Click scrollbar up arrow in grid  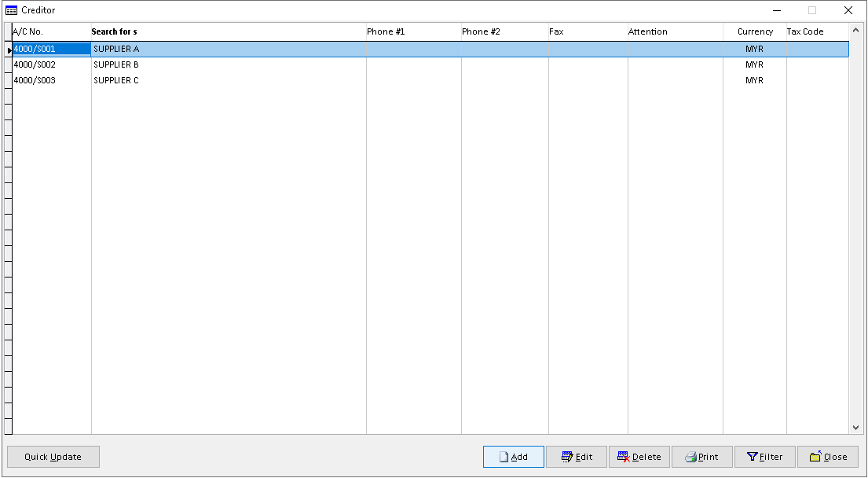coord(855,30)
